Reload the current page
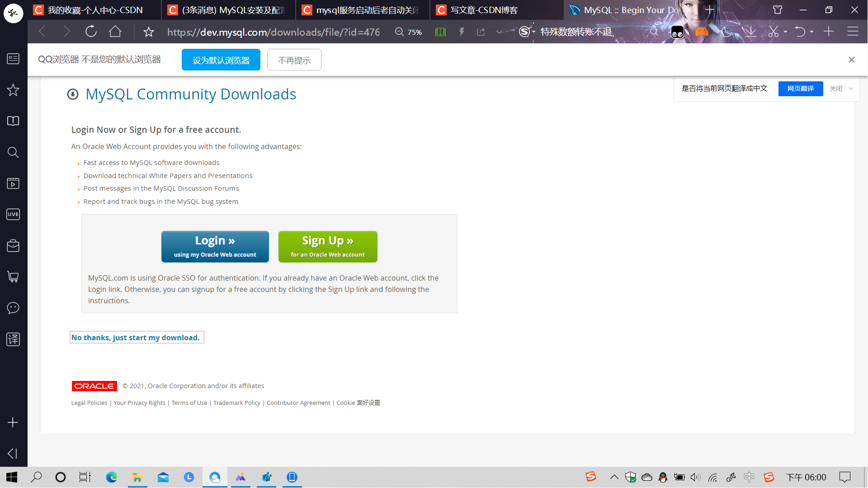The width and height of the screenshot is (868, 488). [91, 32]
